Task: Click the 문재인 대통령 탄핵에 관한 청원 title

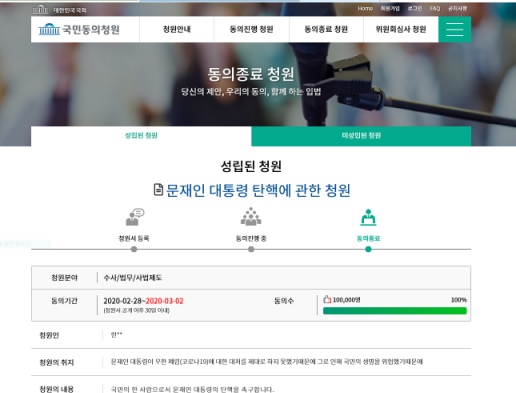Action: click(x=258, y=190)
